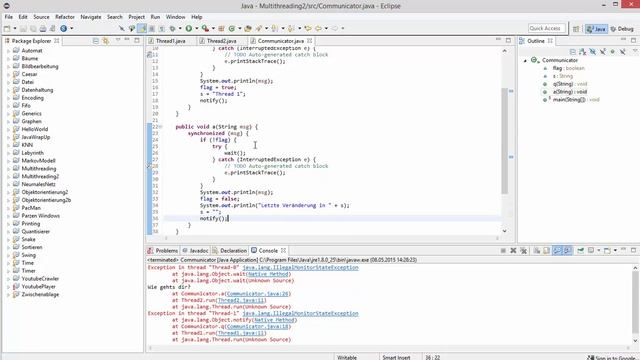Minimize the Package Explorer panel
This screenshot has height=360, width=640.
[x=127, y=40]
